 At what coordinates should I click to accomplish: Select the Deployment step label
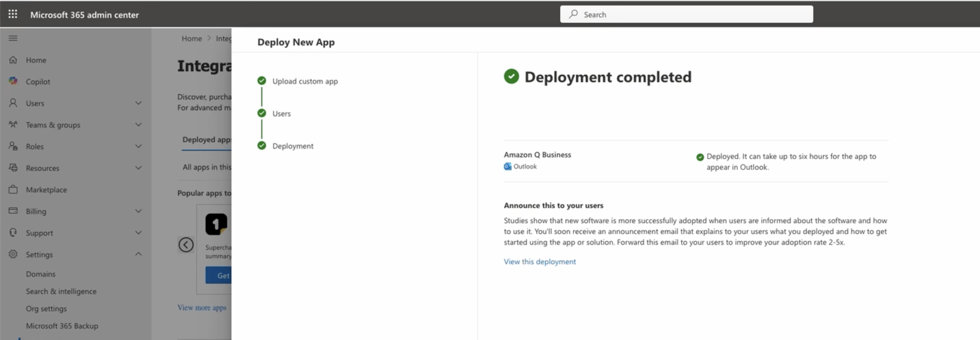[293, 146]
